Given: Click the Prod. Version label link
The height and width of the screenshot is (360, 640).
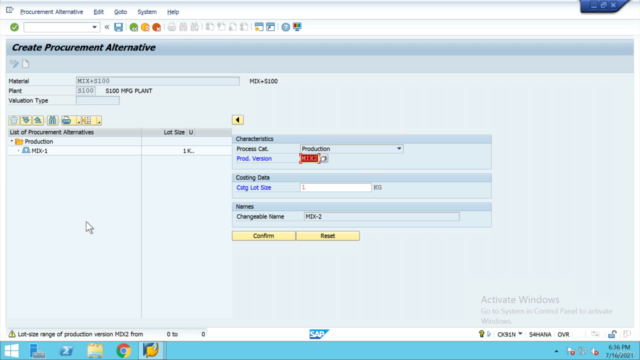Looking at the screenshot, I should coord(254,158).
